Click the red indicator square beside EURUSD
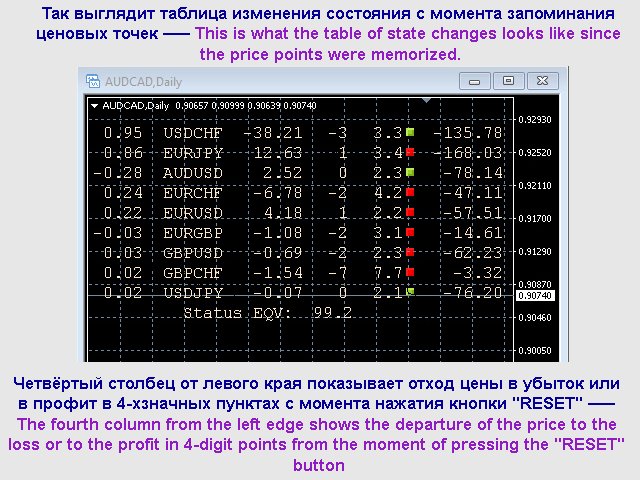Screen dimensions: 640x480 point(409,212)
